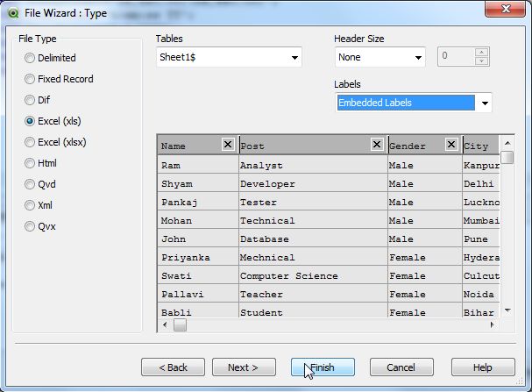This screenshot has height=392, width=532.
Task: Click the cell containing Delhi
Action: [481, 183]
